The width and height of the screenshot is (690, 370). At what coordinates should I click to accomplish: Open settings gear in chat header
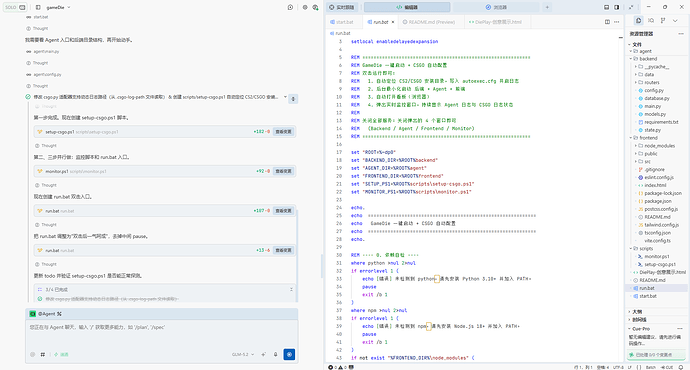click(305, 7)
